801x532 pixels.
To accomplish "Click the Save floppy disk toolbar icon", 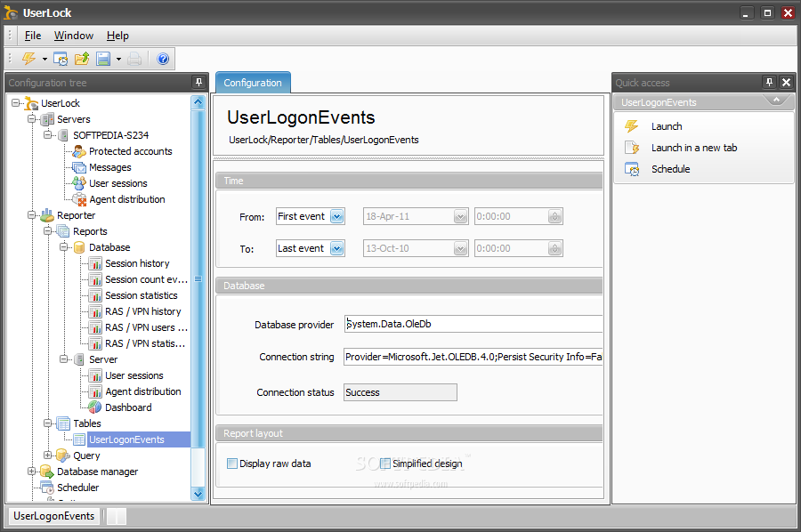I will (x=103, y=60).
